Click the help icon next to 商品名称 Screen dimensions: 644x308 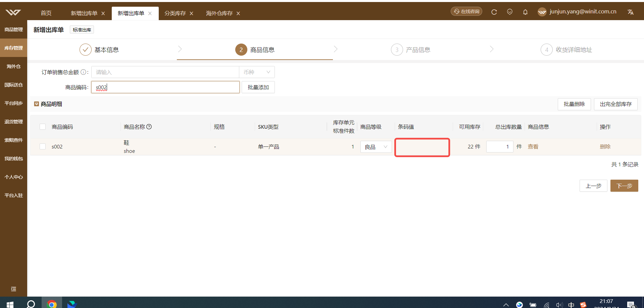pos(149,127)
